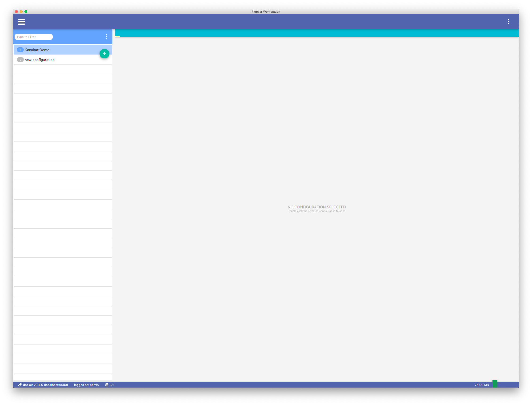Click the macOS green fullscreen button
The image size is (532, 405).
pyautogui.click(x=26, y=11)
